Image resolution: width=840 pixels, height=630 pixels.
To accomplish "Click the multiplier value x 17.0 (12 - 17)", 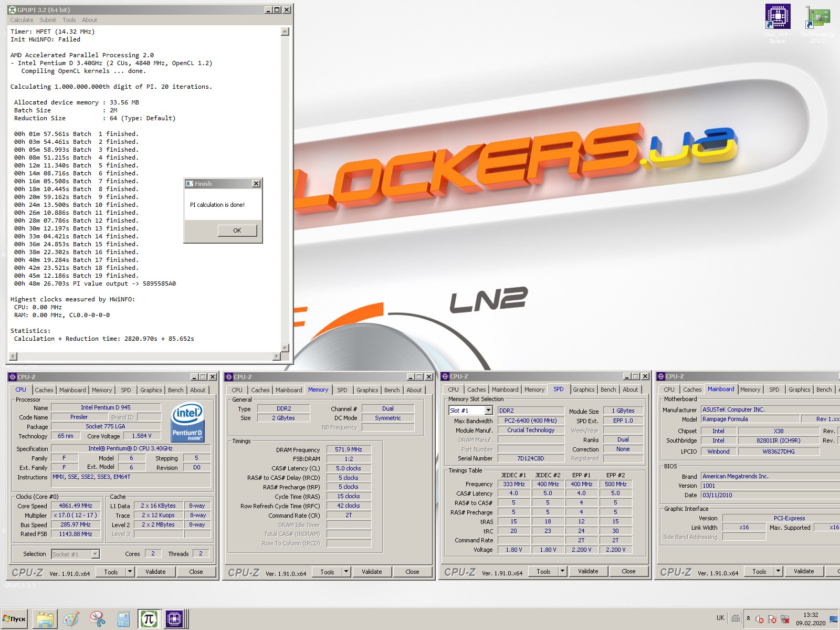I will click(76, 516).
